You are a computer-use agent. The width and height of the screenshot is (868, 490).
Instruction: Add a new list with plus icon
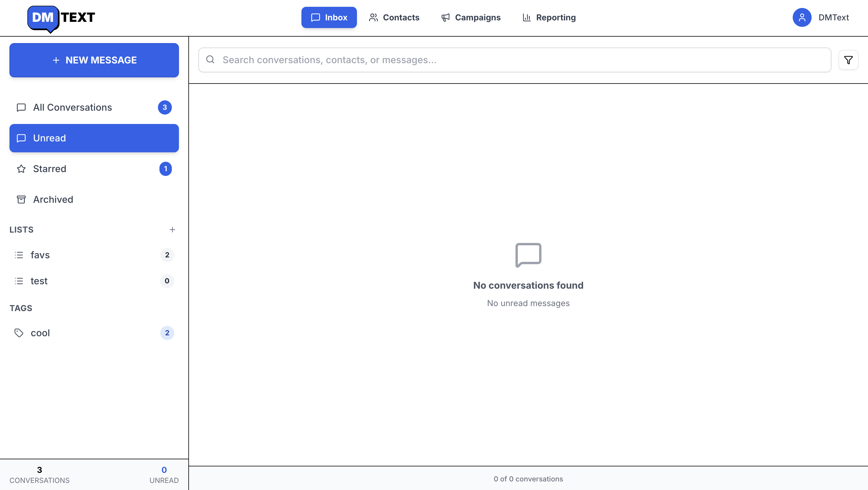point(172,230)
